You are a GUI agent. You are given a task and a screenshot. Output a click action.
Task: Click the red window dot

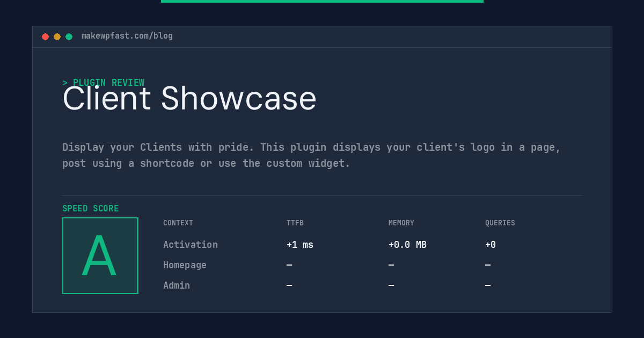point(45,36)
